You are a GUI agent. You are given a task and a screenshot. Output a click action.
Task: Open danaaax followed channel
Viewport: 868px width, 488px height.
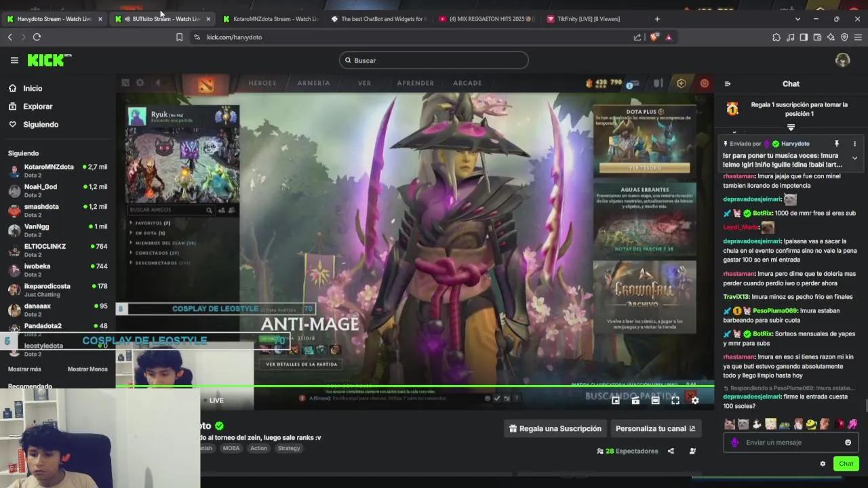[58, 310]
